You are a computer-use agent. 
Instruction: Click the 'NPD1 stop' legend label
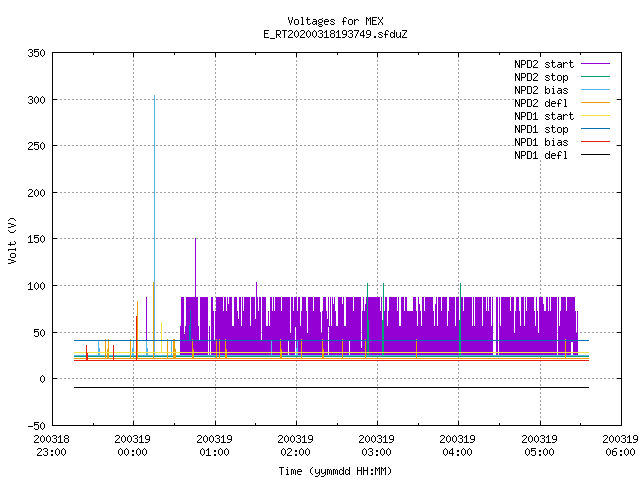541,129
